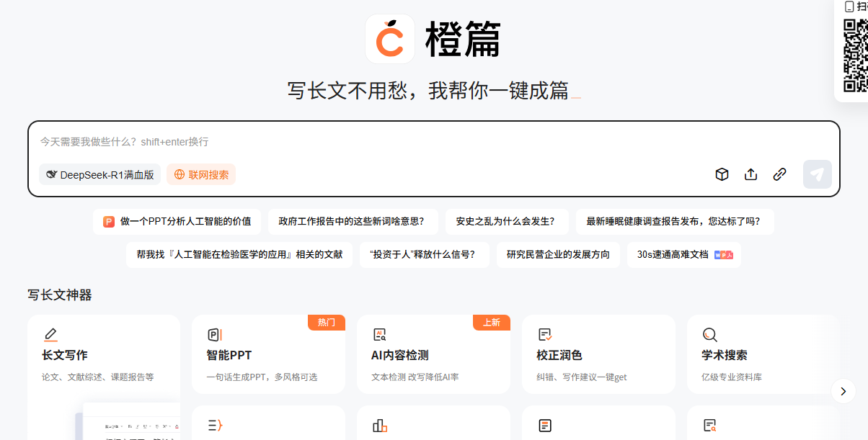Select the 智能PPT tool card
Viewport: 868px width, 440px height.
tap(268, 354)
